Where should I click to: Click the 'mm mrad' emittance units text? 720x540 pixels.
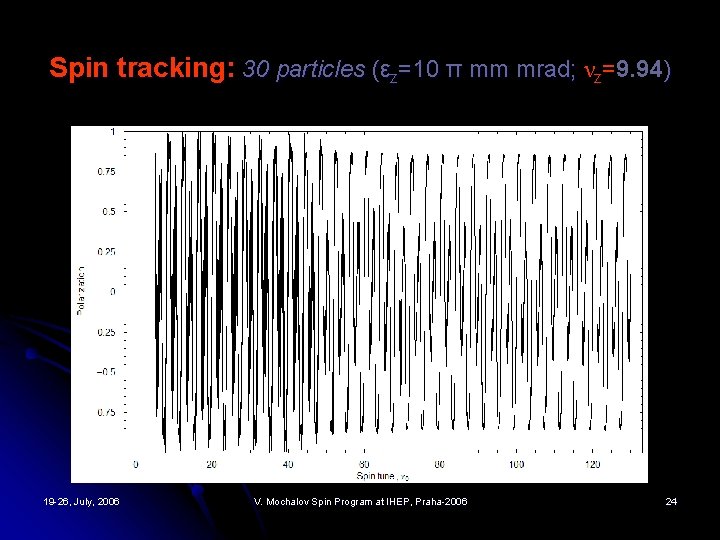pyautogui.click(x=522, y=69)
